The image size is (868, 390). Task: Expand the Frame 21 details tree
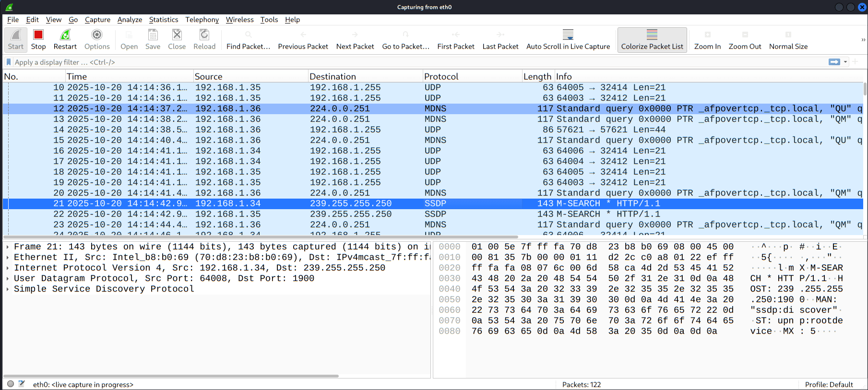[8, 247]
